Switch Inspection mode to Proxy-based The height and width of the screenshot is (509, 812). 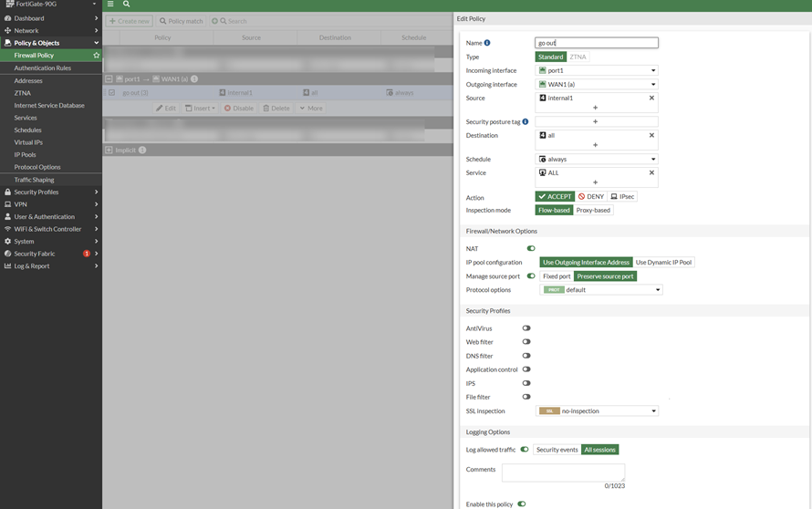(x=593, y=210)
